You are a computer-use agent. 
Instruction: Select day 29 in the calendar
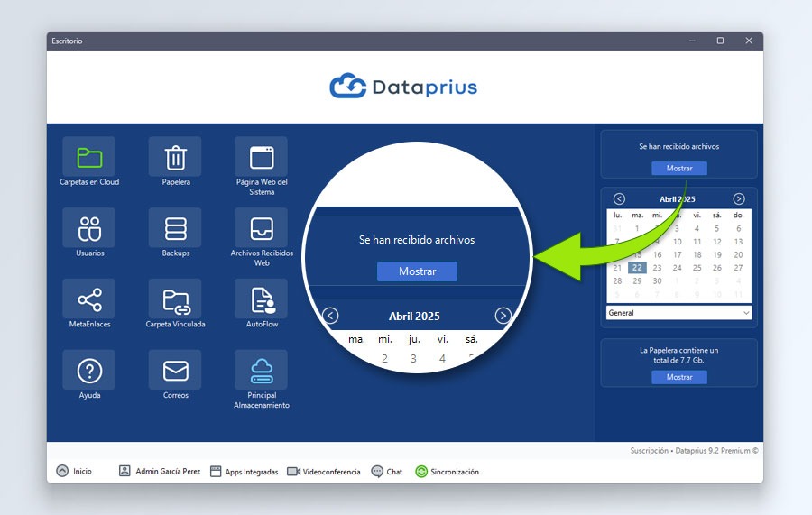tap(637, 281)
